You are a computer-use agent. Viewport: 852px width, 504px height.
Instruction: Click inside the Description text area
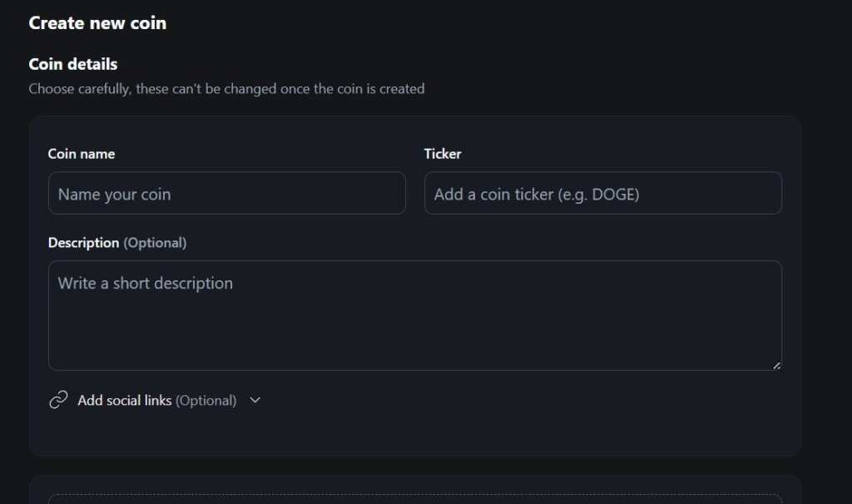pos(414,324)
